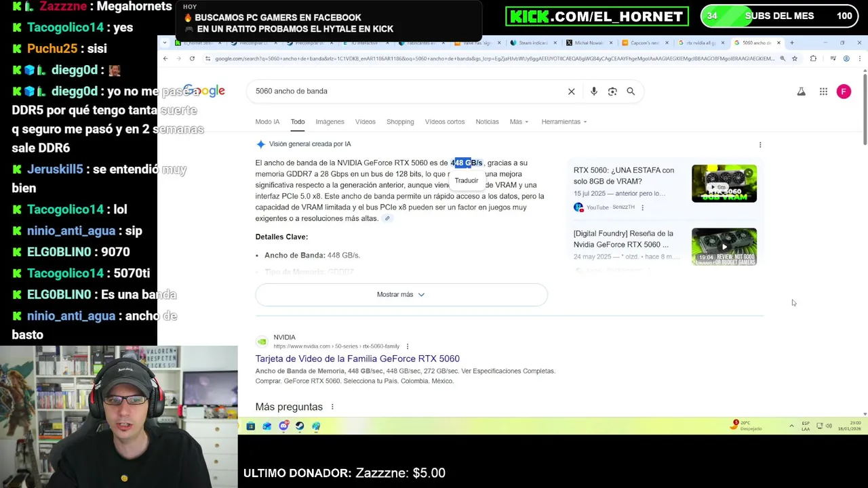Click the KICK.COM/EL_HORNET banner

597,16
